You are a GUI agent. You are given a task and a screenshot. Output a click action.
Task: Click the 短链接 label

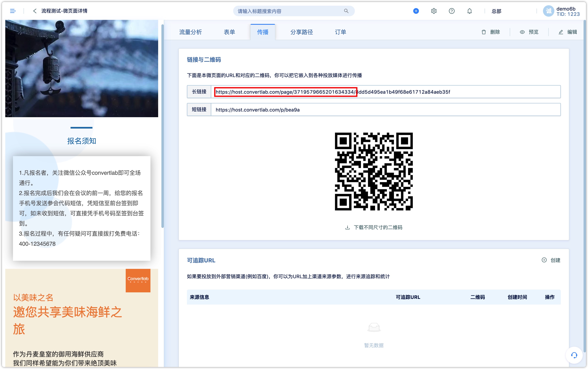(x=199, y=109)
